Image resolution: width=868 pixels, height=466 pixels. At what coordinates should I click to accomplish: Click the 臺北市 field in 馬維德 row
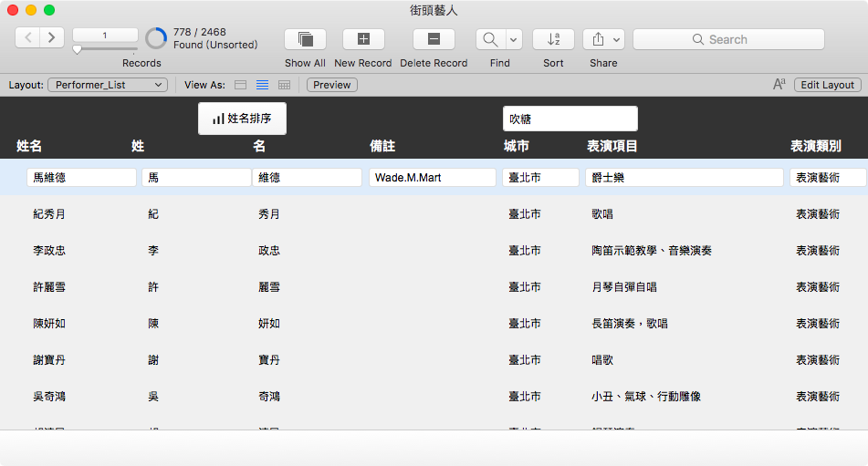point(541,178)
